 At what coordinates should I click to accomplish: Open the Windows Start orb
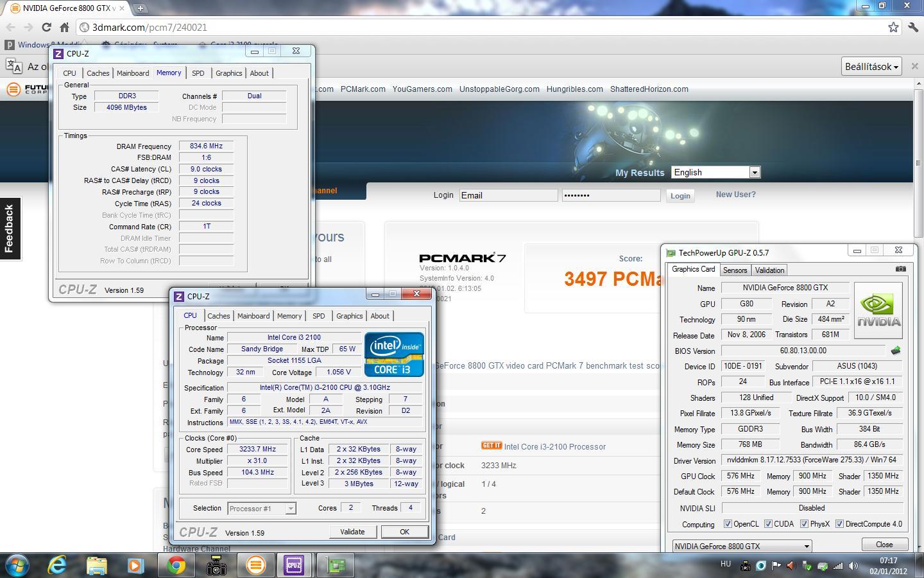(16, 565)
